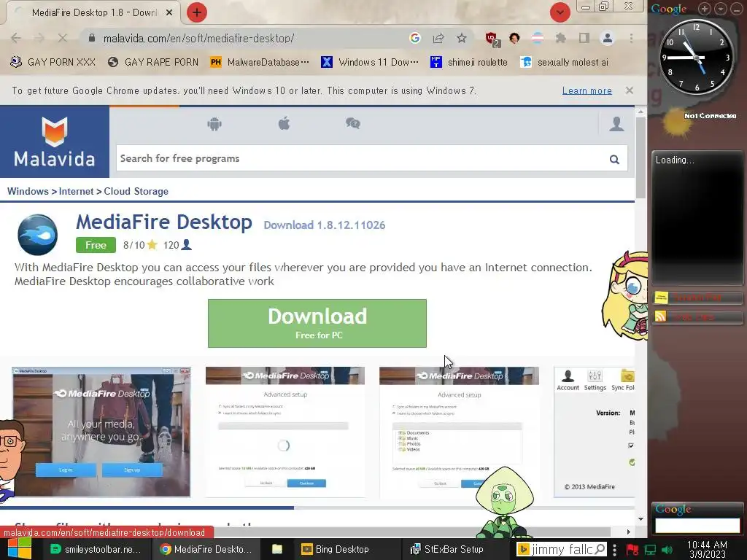Open the Chrome profile avatar
The image size is (747, 560).
click(608, 38)
